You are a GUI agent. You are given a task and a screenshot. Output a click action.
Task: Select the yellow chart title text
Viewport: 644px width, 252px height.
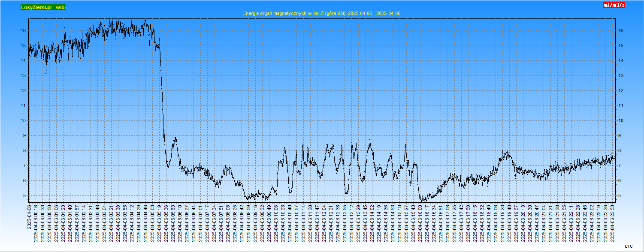tap(322, 14)
